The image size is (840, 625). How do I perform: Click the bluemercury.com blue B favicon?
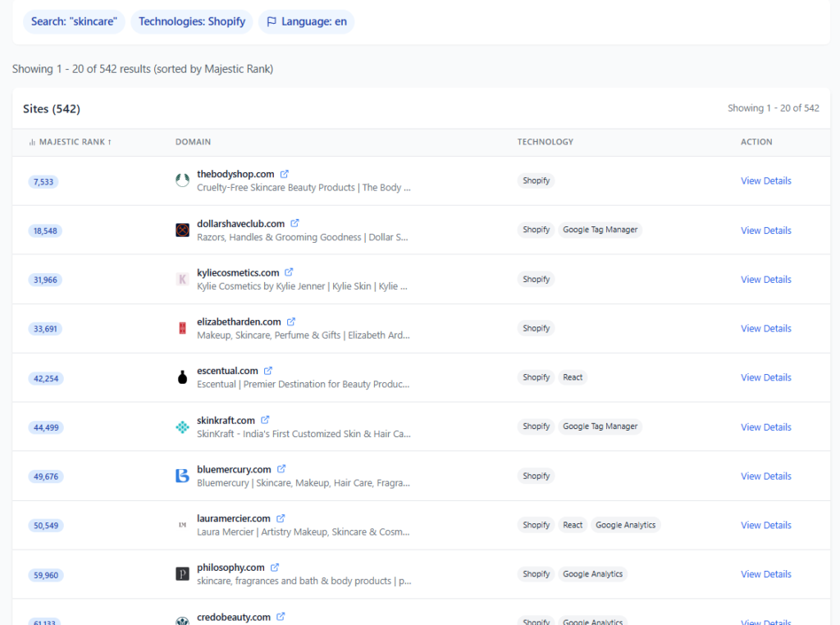click(x=182, y=476)
